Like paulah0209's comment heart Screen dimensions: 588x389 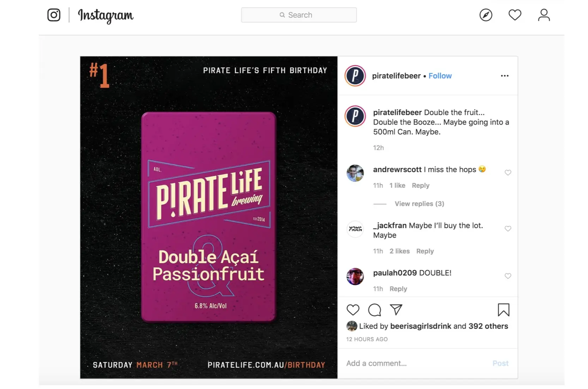point(508,276)
